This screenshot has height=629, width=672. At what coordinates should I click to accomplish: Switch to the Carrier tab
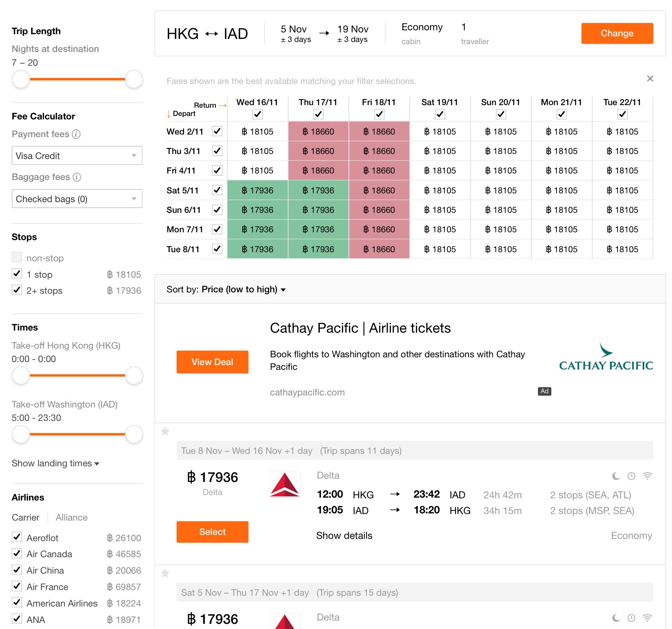click(x=26, y=517)
